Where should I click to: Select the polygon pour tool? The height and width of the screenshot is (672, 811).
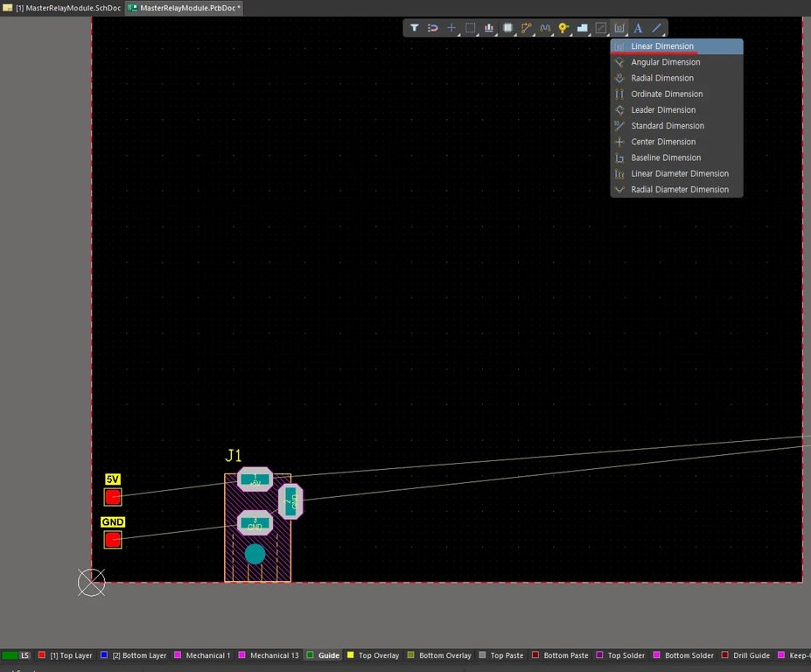tap(583, 28)
